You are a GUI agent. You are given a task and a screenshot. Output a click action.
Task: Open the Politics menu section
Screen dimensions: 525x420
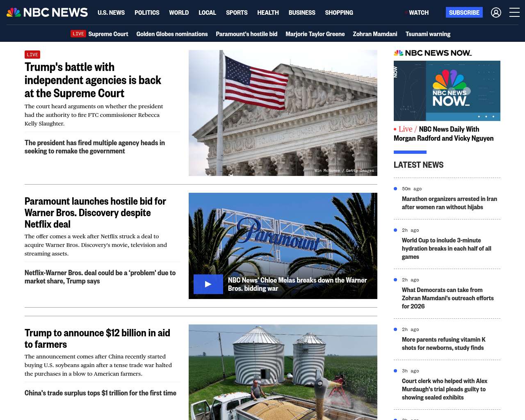pyautogui.click(x=147, y=13)
